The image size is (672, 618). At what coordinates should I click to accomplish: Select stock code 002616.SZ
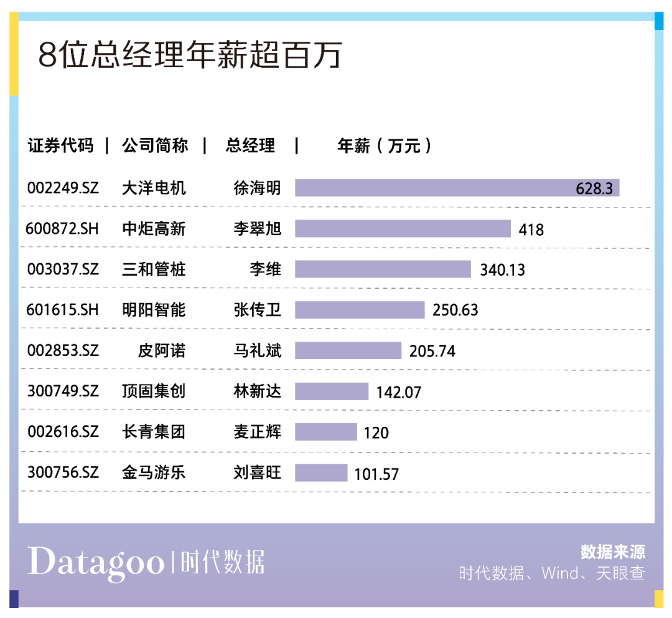point(63,431)
